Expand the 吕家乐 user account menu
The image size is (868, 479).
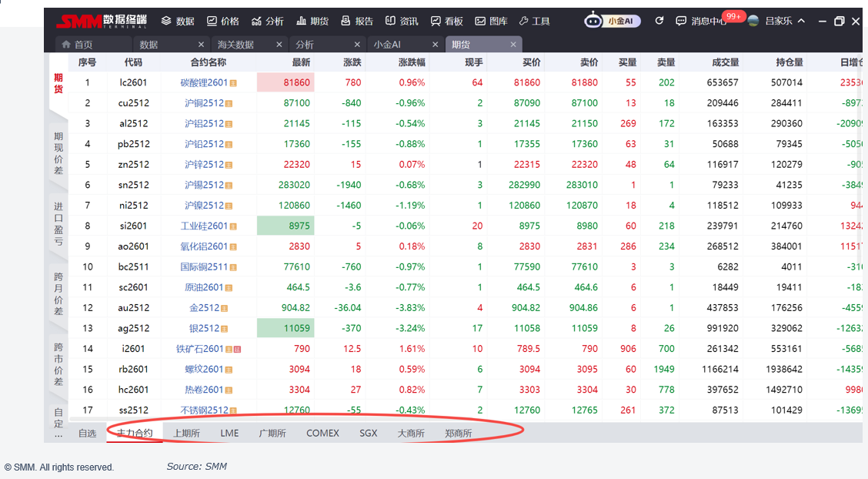[x=801, y=21]
